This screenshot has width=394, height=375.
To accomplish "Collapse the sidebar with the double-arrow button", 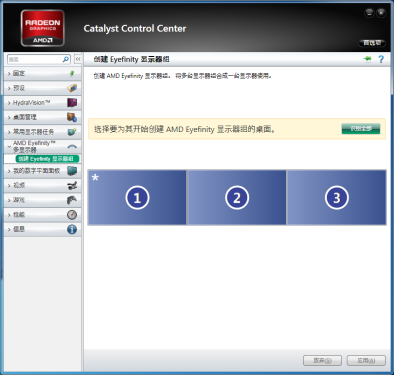I will click(78, 59).
